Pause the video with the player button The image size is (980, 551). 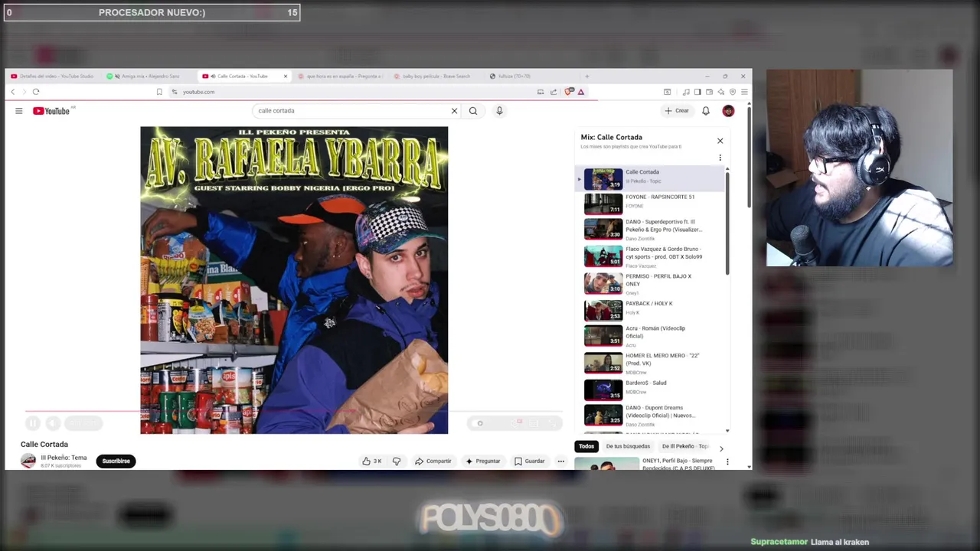pos(33,423)
